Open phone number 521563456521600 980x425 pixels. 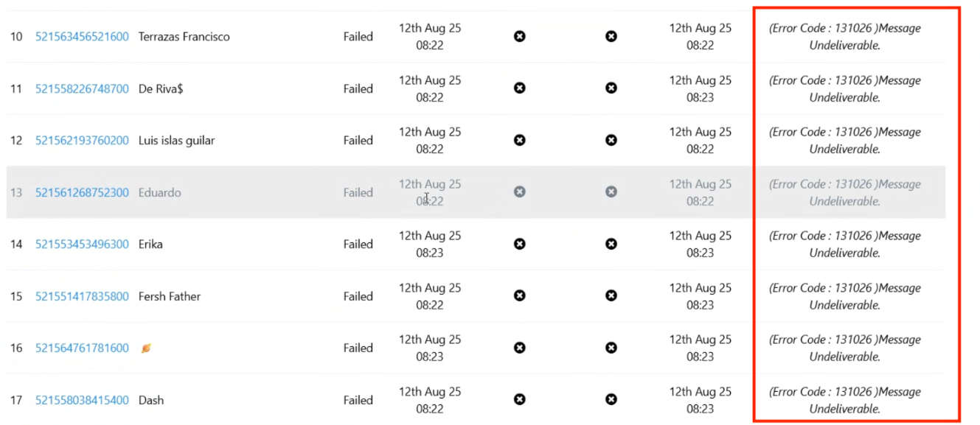[x=82, y=37]
